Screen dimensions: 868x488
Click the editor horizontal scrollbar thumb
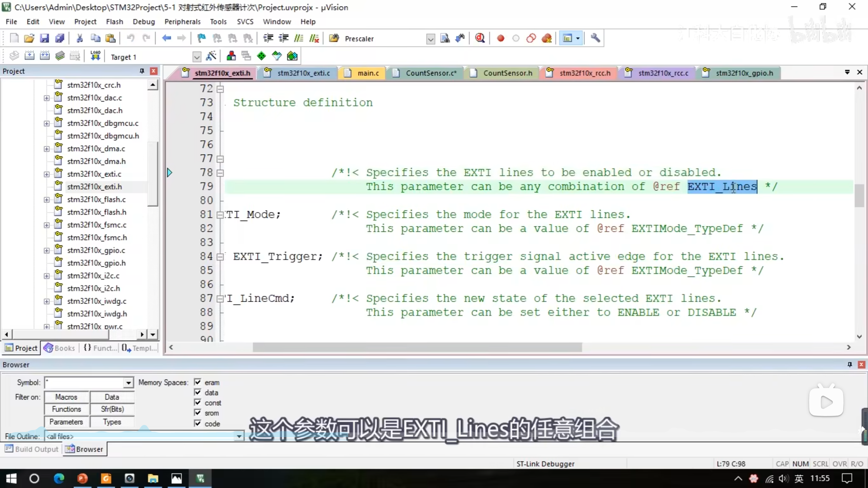(417, 347)
